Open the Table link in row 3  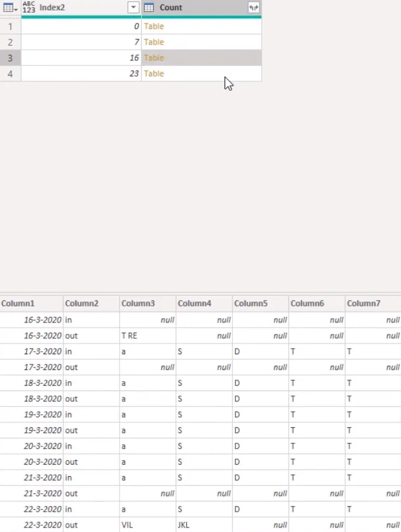[x=154, y=58]
